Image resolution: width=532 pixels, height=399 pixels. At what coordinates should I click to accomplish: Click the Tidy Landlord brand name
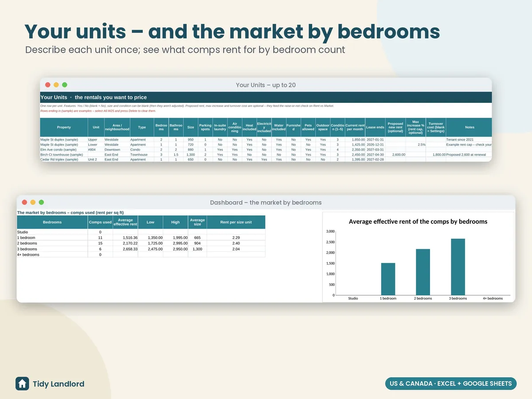pyautogui.click(x=59, y=384)
